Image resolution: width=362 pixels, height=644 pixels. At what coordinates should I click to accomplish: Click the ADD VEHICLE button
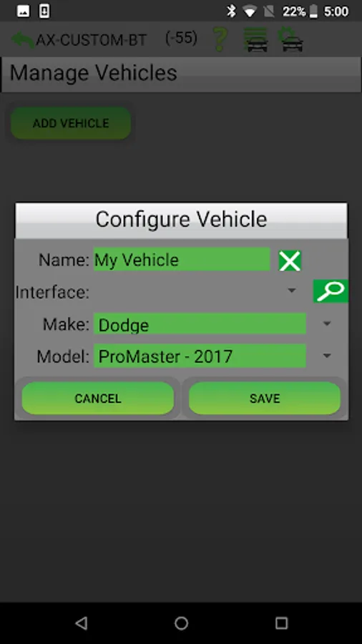(x=71, y=123)
